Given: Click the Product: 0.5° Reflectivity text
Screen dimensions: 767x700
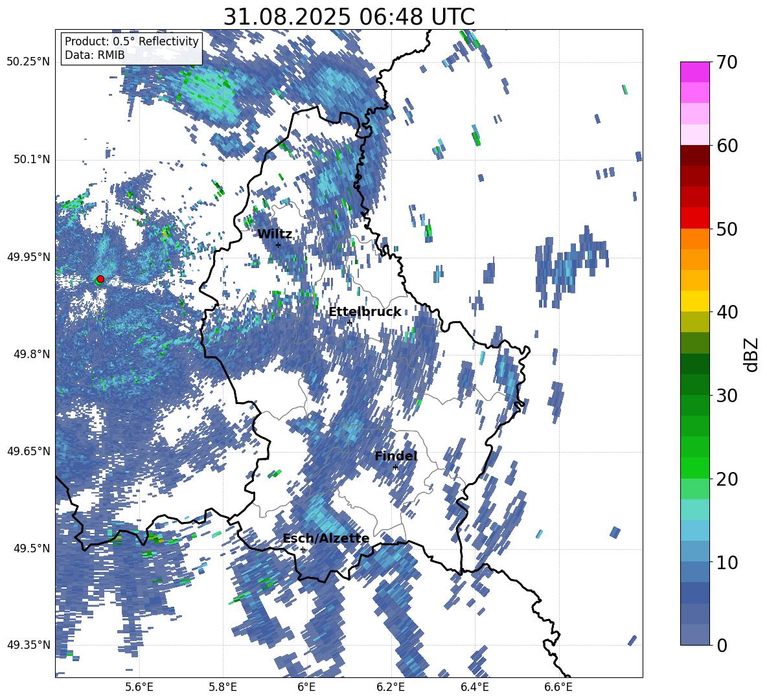Looking at the screenshot, I should pyautogui.click(x=132, y=41).
